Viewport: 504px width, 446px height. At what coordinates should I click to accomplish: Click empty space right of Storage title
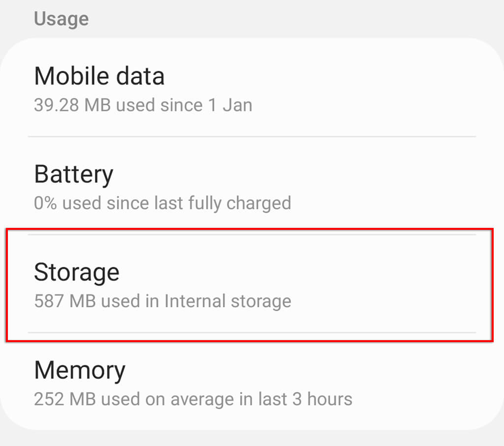(299, 272)
